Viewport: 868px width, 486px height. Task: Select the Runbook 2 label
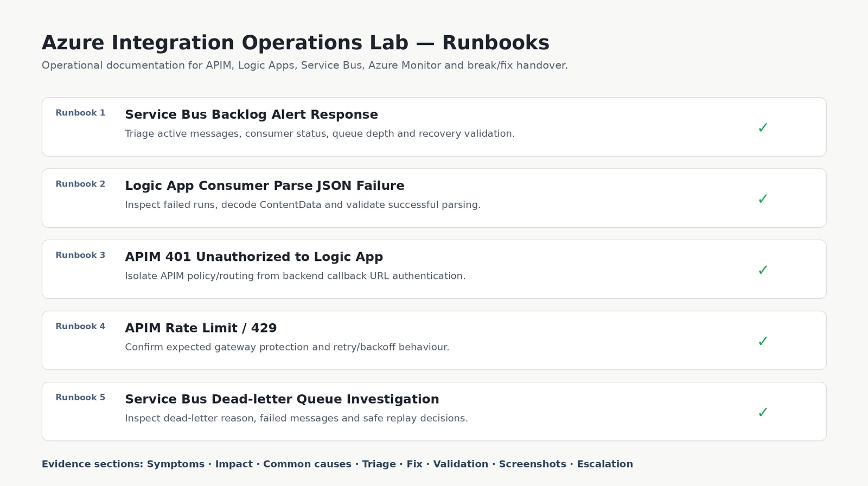80,184
